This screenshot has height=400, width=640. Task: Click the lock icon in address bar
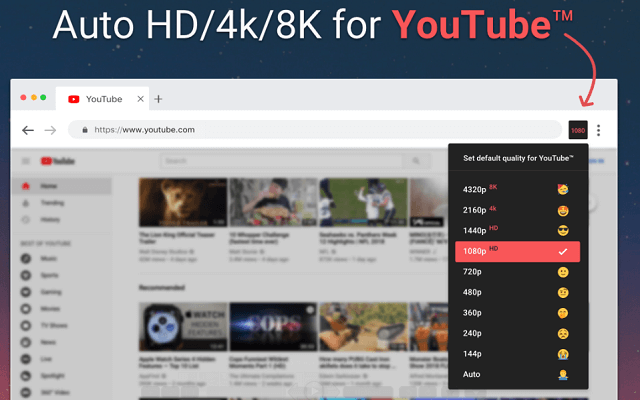click(85, 130)
